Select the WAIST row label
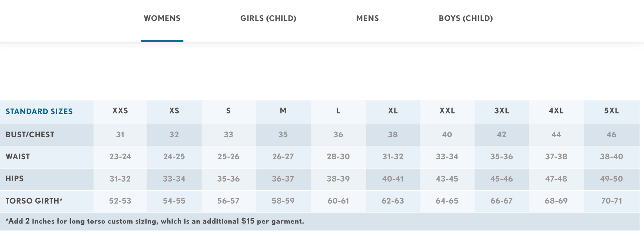Image resolution: width=644 pixels, height=236 pixels. [18, 157]
